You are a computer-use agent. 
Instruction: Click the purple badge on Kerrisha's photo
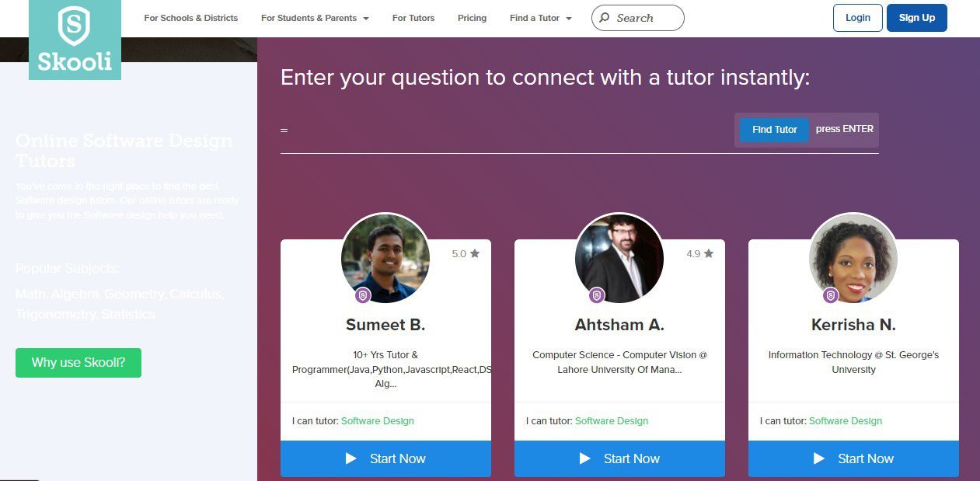pos(831,295)
